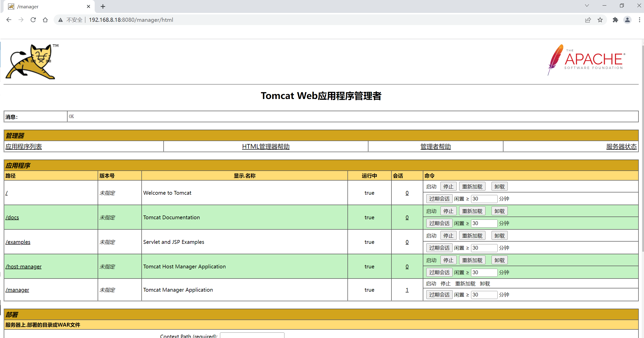
Task: Open 服务器状态 link
Action: click(x=621, y=147)
